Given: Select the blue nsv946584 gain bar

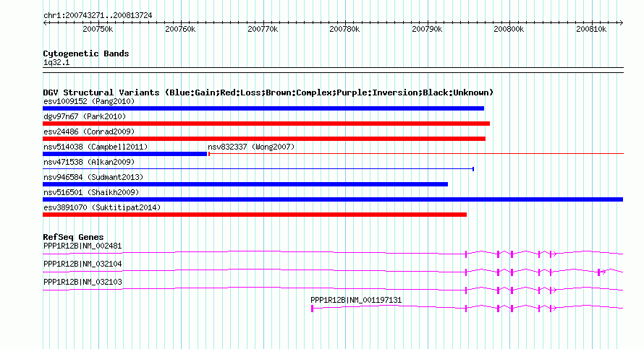Looking at the screenshot, I should pyautogui.click(x=245, y=184).
